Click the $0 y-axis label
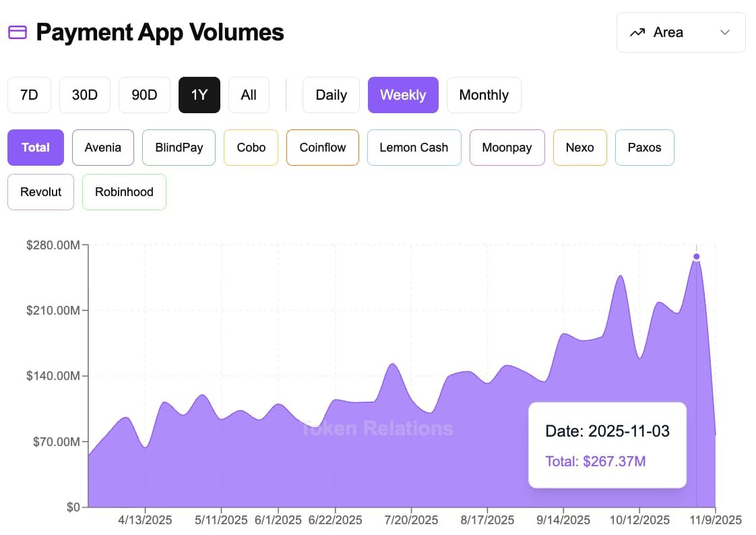Screen dimensions: 756x535 [x=73, y=507]
